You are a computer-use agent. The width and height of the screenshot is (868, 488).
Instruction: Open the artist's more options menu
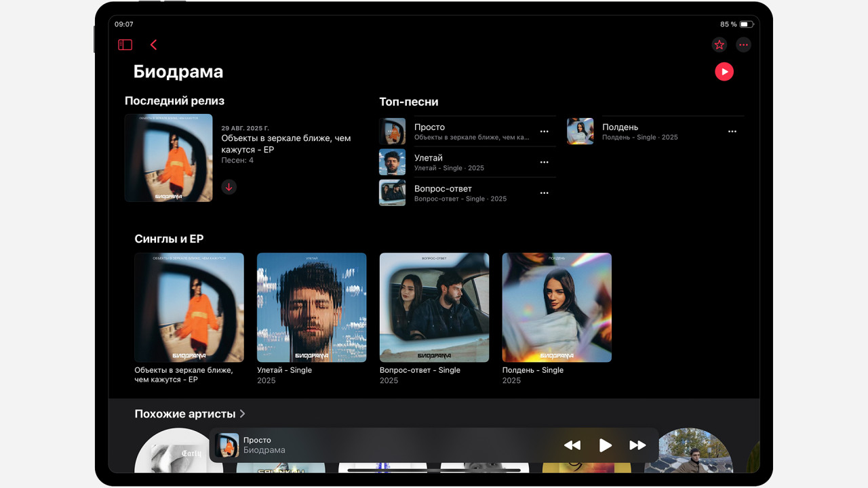point(743,45)
